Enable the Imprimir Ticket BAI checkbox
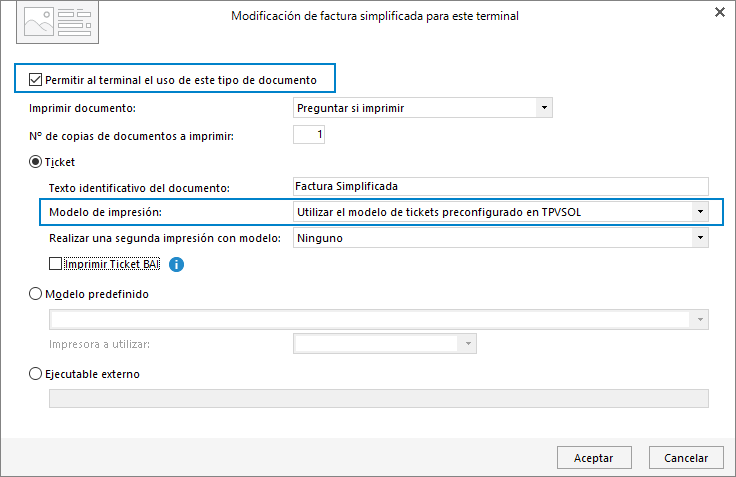 pos(55,264)
